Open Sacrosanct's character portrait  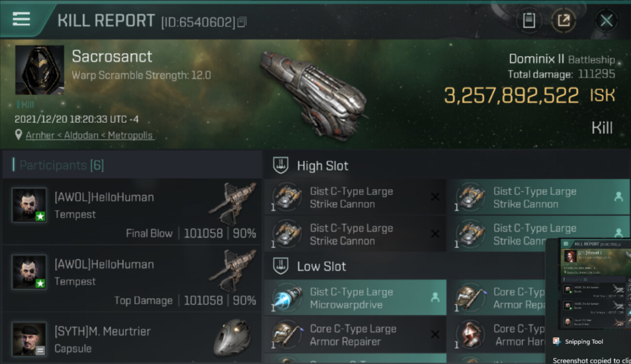point(39,70)
